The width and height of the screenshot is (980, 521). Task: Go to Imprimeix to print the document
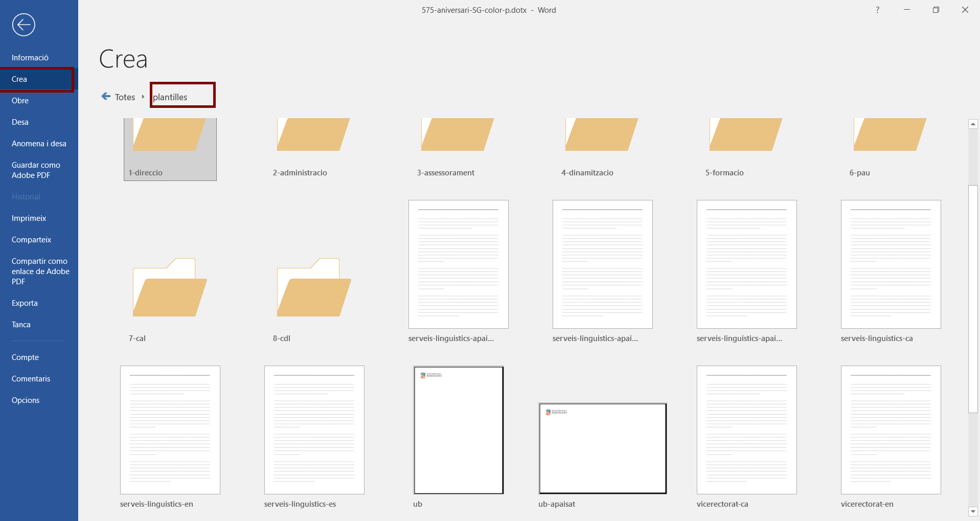(x=29, y=218)
